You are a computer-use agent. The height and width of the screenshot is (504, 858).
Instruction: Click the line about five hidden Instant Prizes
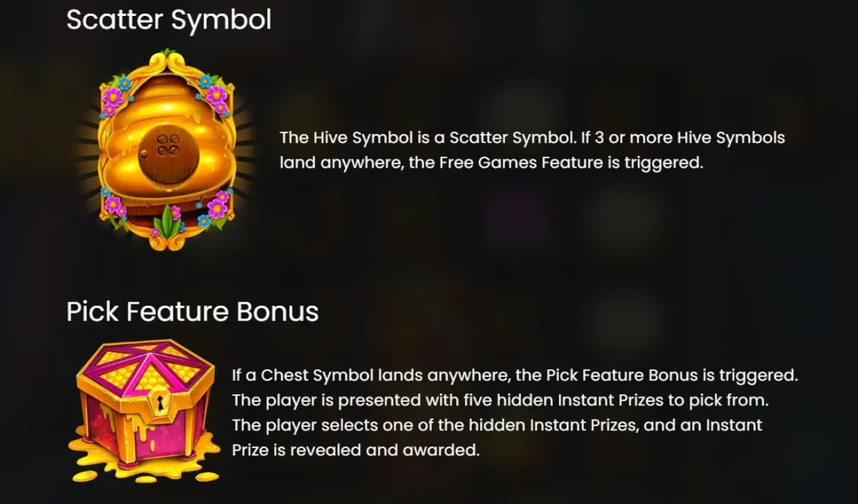(x=500, y=400)
